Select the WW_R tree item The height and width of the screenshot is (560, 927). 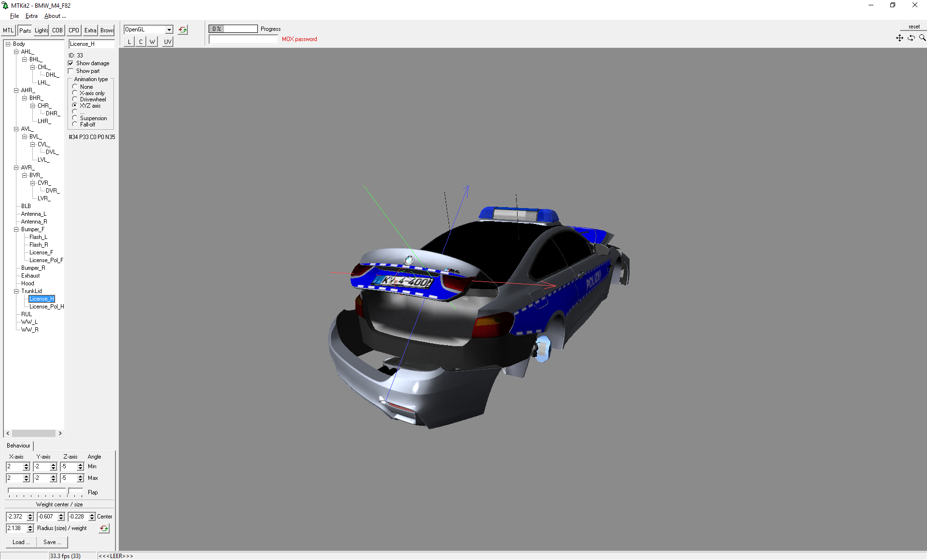[29, 330]
